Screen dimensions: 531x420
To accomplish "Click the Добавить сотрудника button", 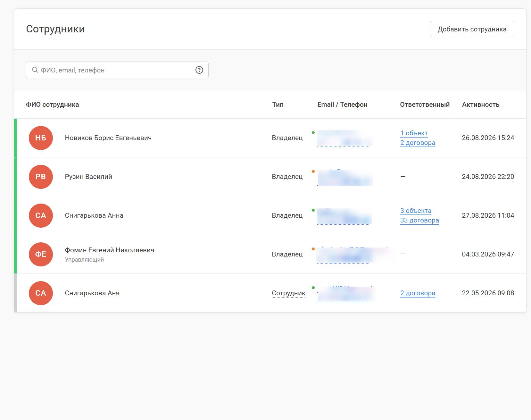I will [x=472, y=29].
